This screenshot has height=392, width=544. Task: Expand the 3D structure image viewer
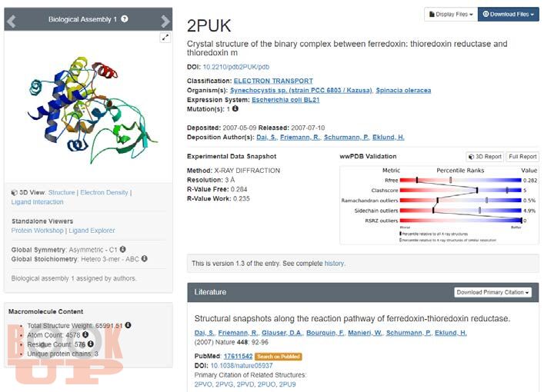pos(165,37)
